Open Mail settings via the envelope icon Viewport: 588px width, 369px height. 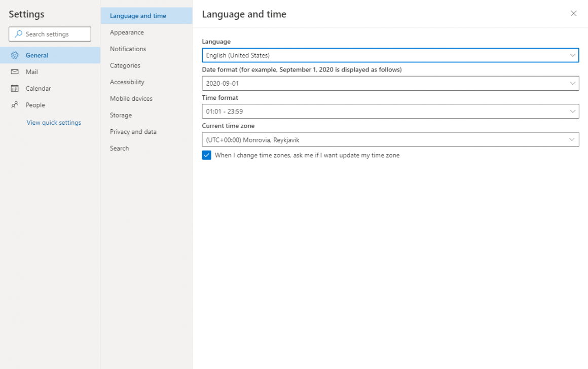coord(16,71)
